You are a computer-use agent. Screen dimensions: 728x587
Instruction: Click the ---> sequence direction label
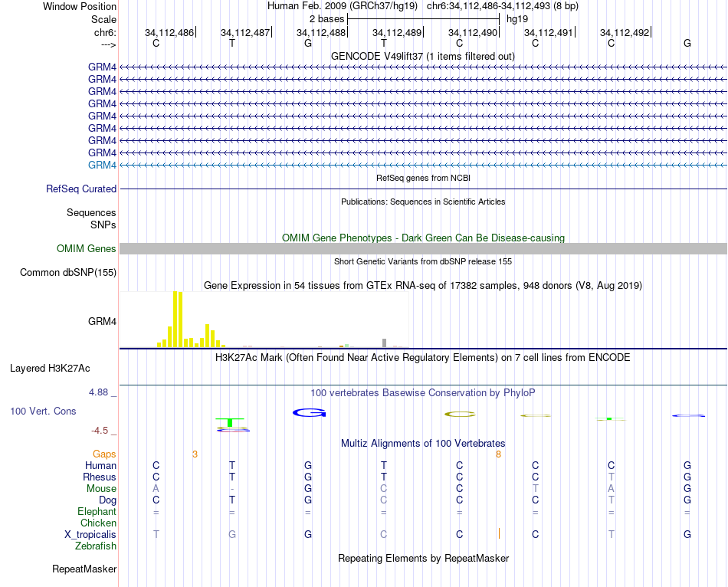point(109,44)
